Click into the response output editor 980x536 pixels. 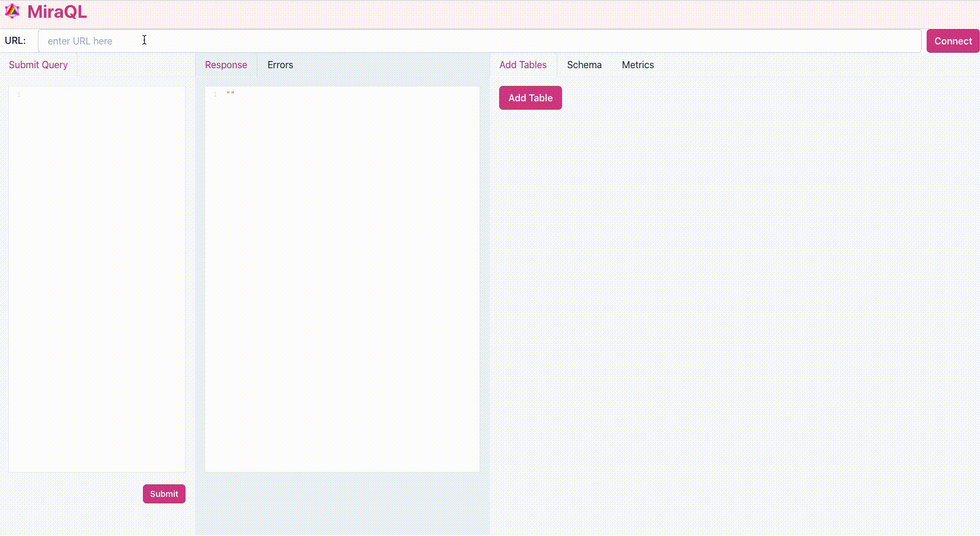click(x=342, y=279)
